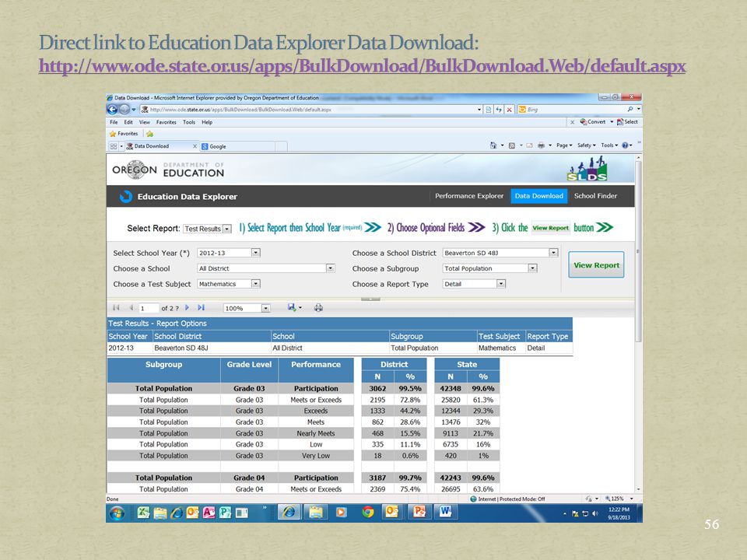The image size is (747, 560).
Task: Click the Select toolbar button
Action: 627,122
